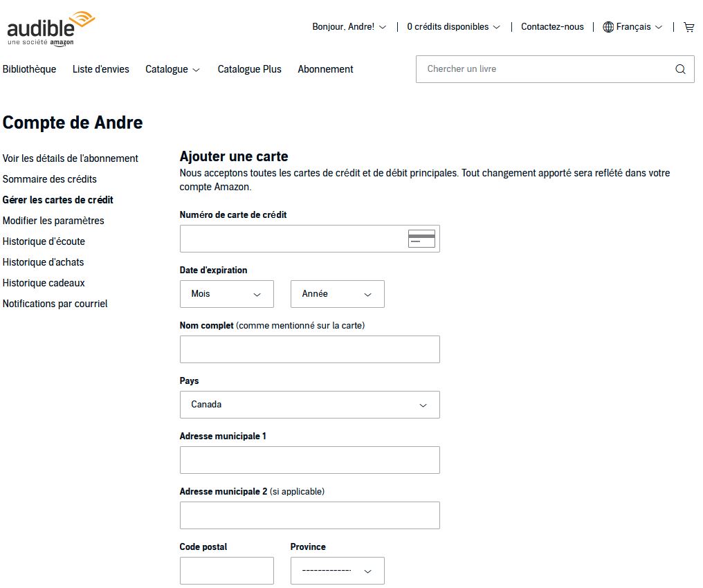This screenshot has width=703, height=588.
Task: Expand the Province dropdown
Action: (x=337, y=570)
